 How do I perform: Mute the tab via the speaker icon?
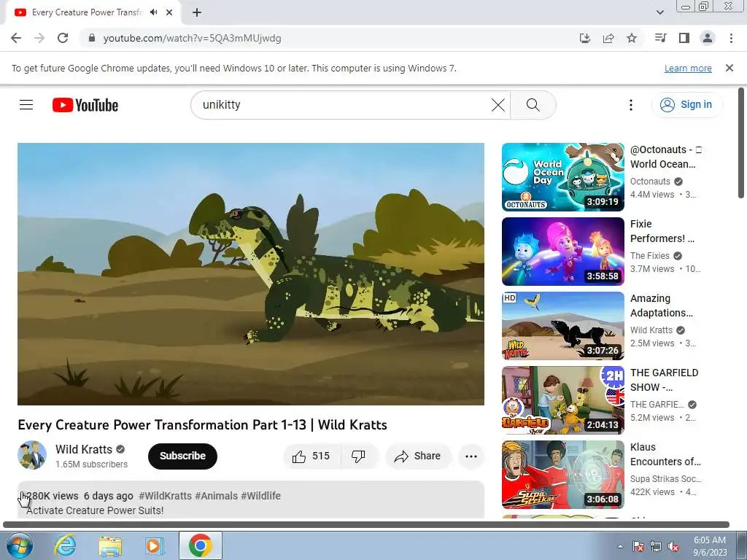(153, 12)
